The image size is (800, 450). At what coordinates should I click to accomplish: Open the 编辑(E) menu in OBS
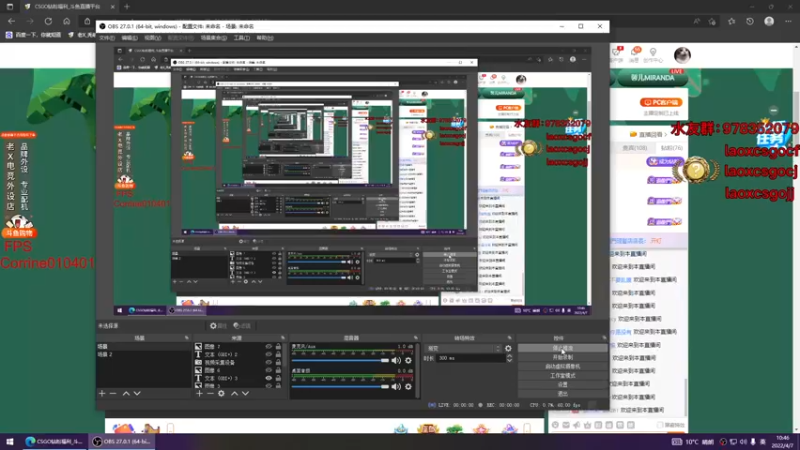pos(129,38)
